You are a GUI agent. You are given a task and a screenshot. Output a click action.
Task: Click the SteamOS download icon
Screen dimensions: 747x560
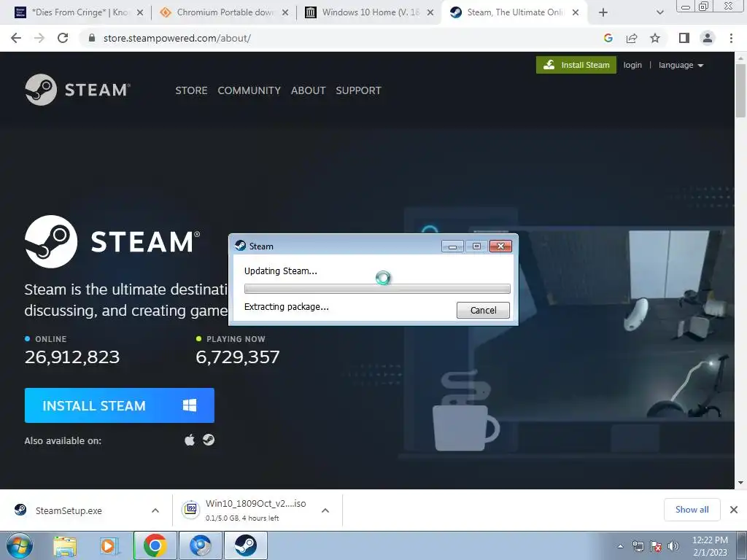208,440
